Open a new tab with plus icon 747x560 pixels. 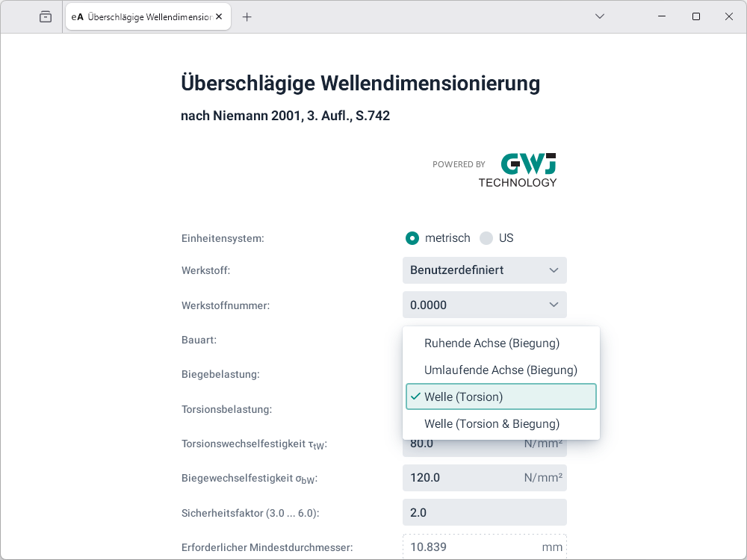247,16
